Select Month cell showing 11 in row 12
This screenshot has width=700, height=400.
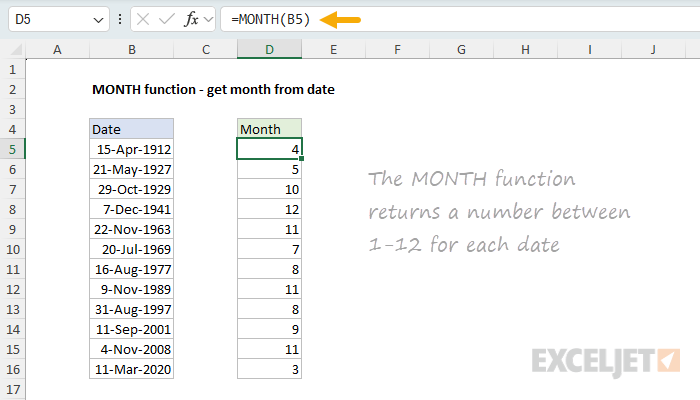(x=270, y=289)
